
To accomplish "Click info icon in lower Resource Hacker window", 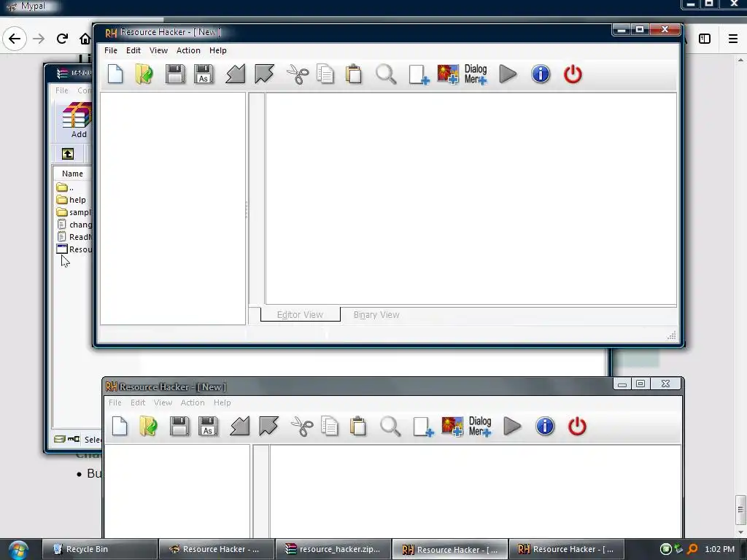I will coord(545,426).
